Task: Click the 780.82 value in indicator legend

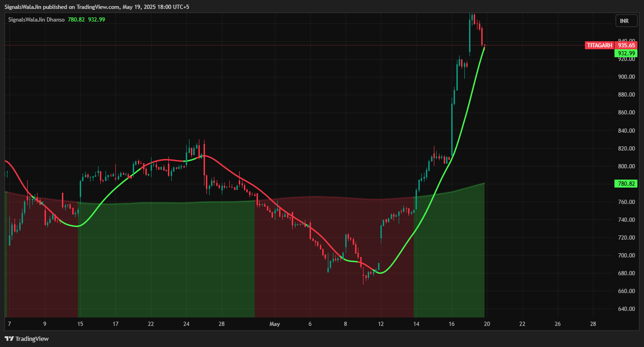Action: (x=76, y=19)
